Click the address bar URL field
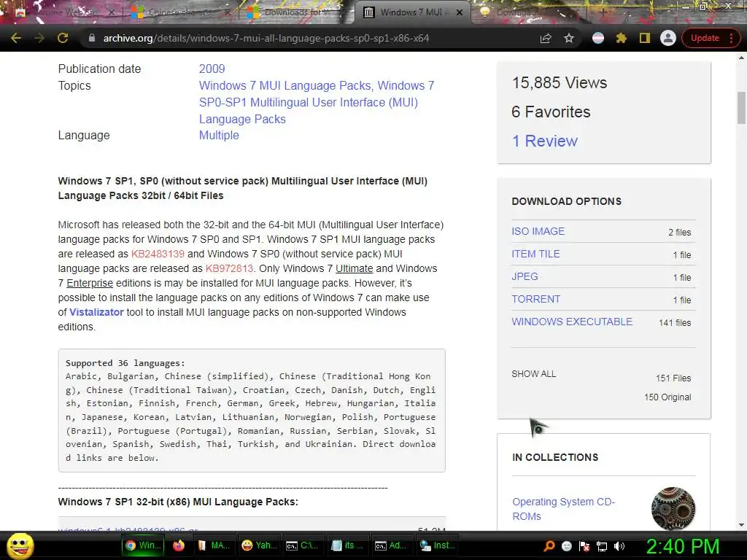Screen dimensions: 747x560 click(x=305, y=38)
